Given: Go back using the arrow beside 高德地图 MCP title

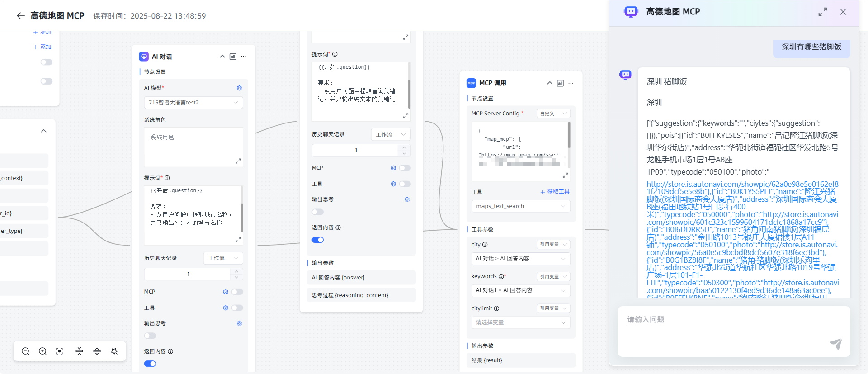Looking at the screenshot, I should click(x=20, y=16).
